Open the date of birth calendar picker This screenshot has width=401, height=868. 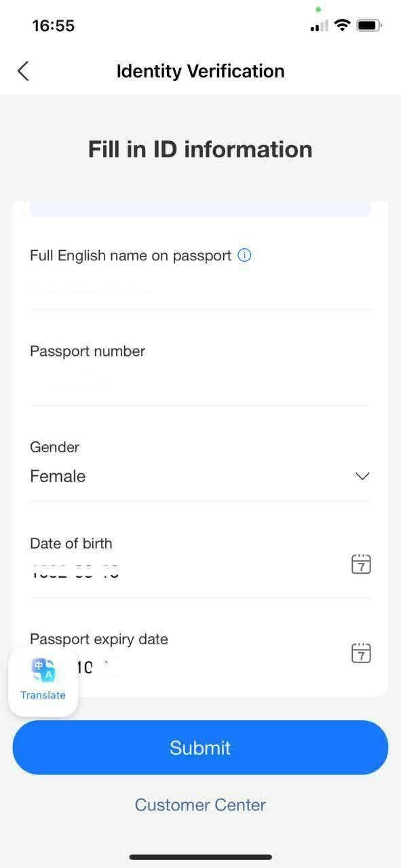coord(361,564)
